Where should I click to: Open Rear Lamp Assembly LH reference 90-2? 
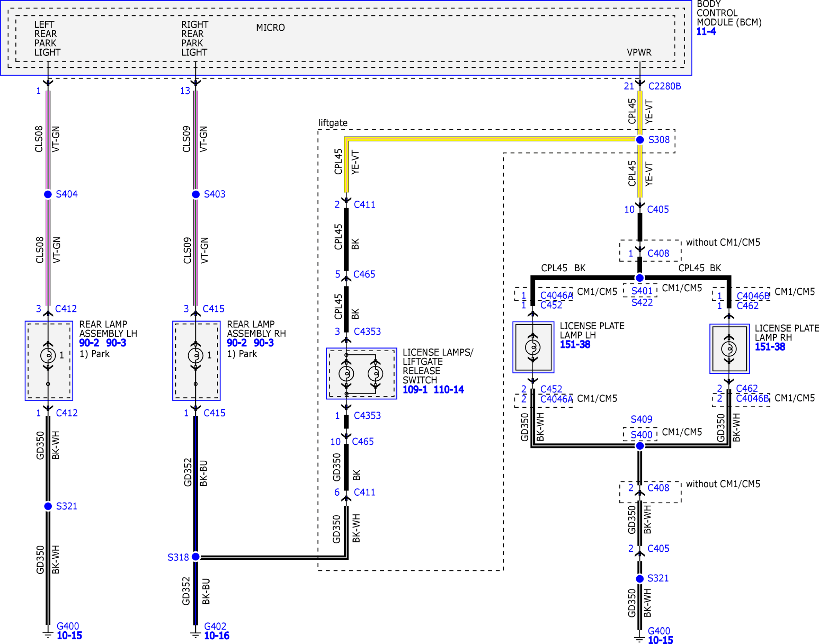tap(89, 343)
